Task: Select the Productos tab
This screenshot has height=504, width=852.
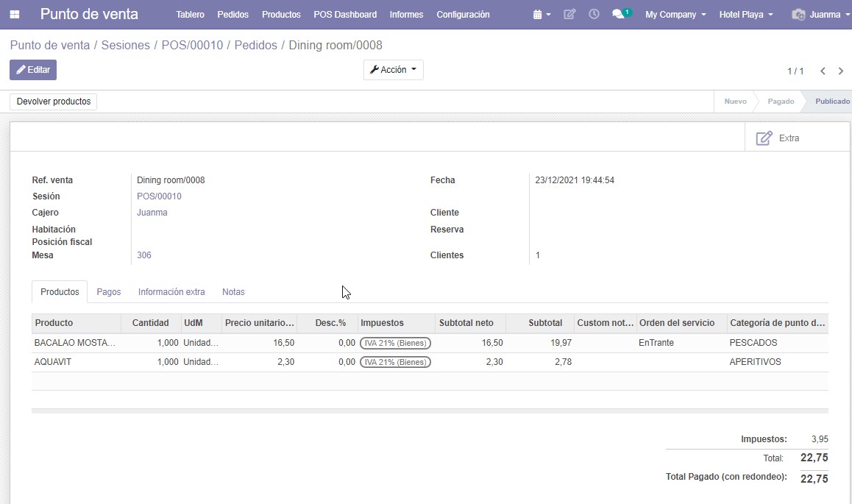Action: [60, 291]
